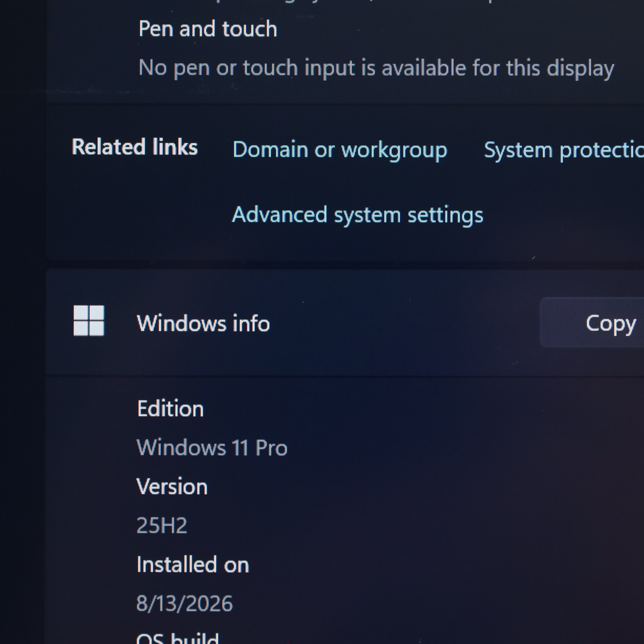Select the Edition label

click(x=170, y=409)
